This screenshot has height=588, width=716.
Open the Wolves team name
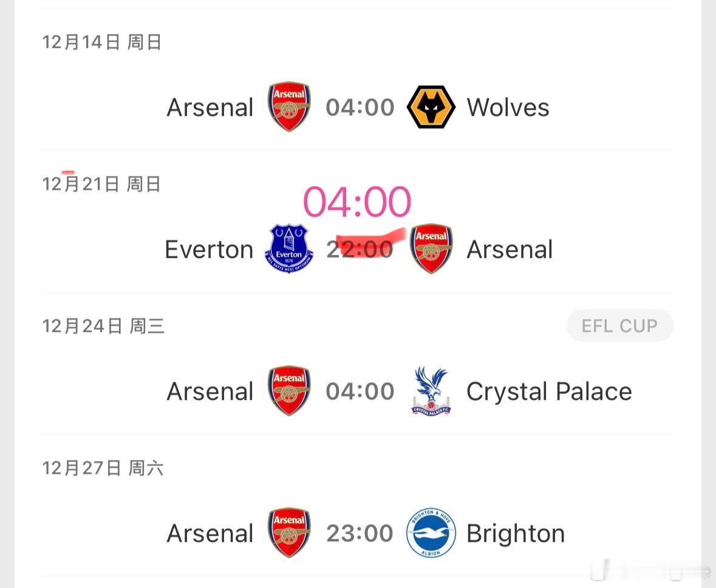click(x=508, y=108)
